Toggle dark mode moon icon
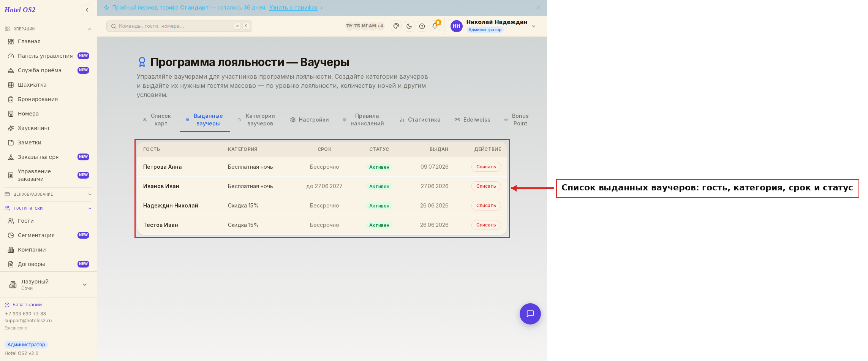The width and height of the screenshot is (868, 361). coord(409,26)
